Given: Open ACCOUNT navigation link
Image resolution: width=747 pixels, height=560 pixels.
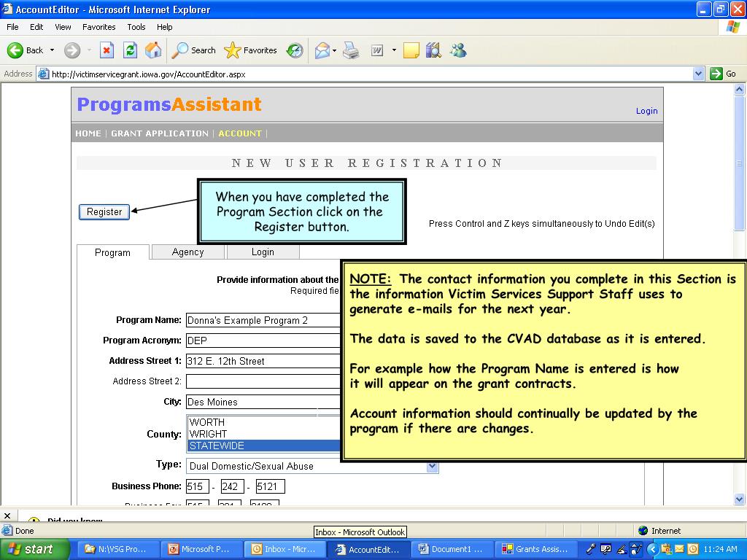Looking at the screenshot, I should (x=240, y=133).
